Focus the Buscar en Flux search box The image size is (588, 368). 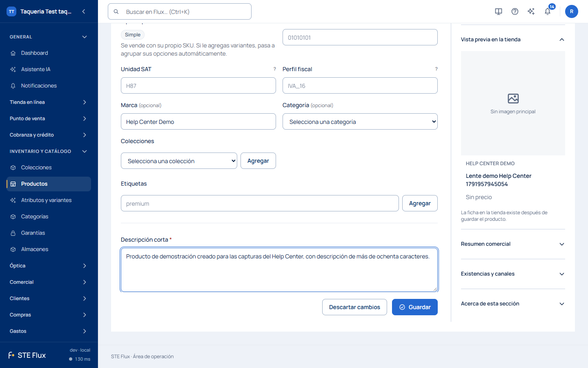(180, 11)
